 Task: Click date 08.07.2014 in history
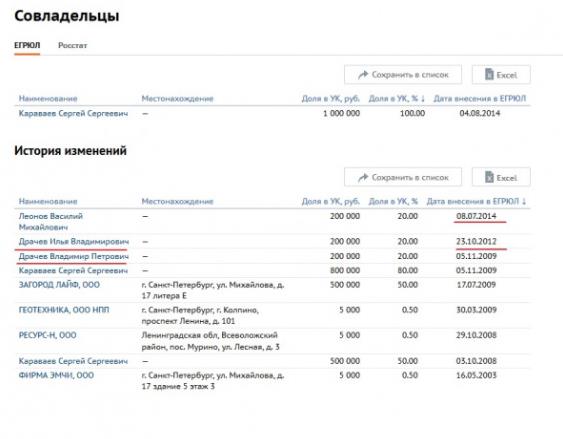pyautogui.click(x=476, y=216)
